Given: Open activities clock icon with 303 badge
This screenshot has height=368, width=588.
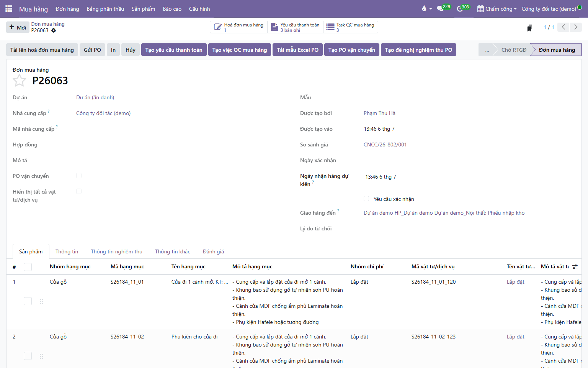Looking at the screenshot, I should pos(460,8).
